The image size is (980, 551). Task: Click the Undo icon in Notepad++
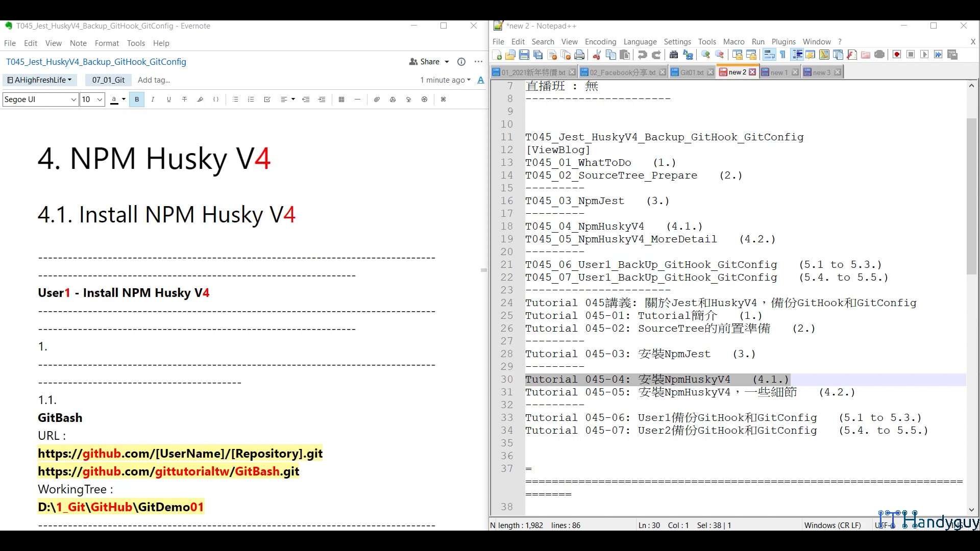click(643, 55)
